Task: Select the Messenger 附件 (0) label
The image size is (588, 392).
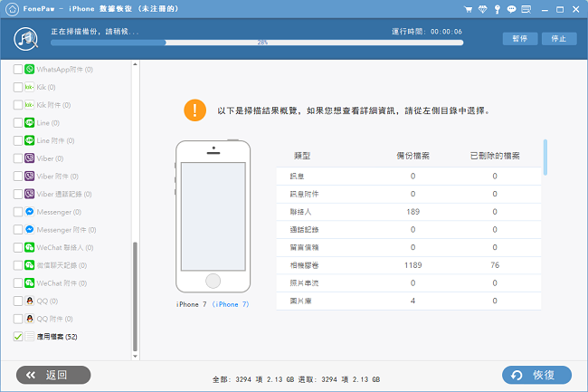Action: pyautogui.click(x=66, y=230)
